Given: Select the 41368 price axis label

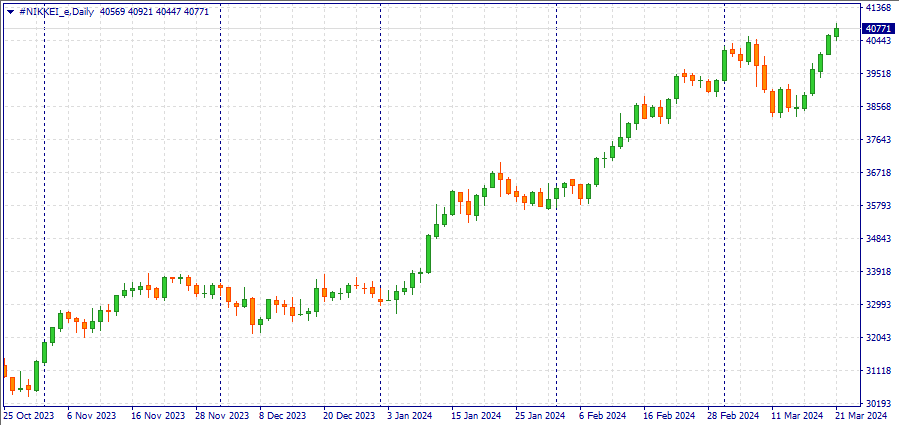Looking at the screenshot, I should click(x=878, y=7).
